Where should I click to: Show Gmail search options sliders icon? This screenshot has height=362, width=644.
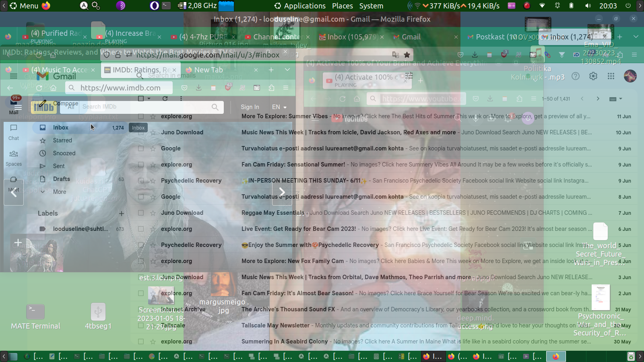point(409,76)
